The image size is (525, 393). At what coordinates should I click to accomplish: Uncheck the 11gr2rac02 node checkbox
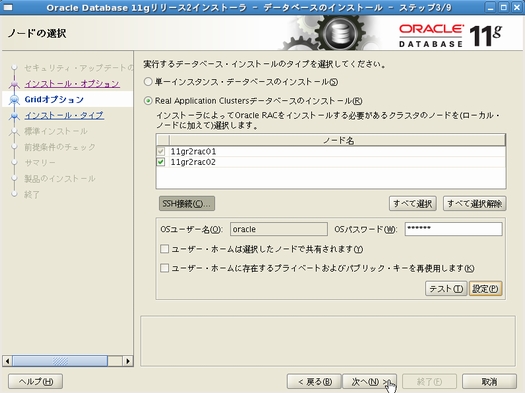point(161,162)
